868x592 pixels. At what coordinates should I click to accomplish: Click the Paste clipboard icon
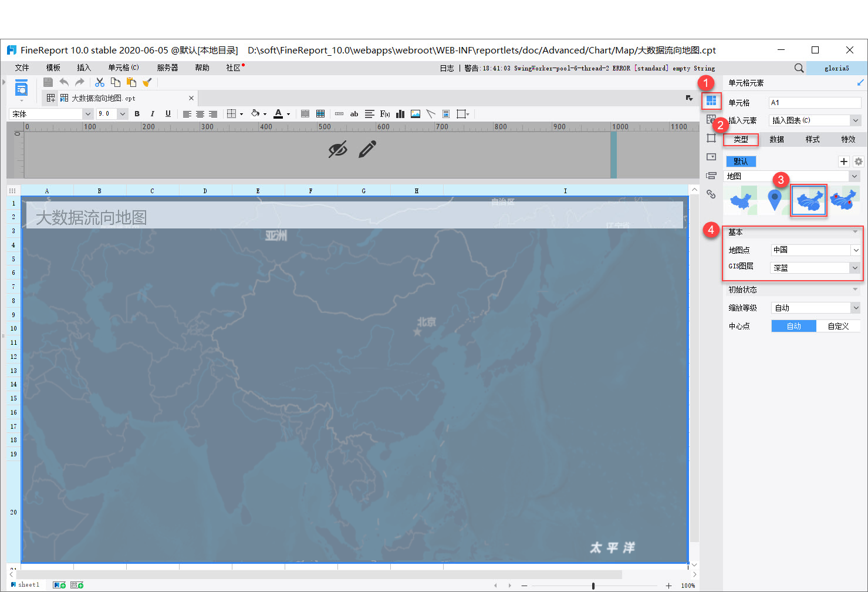tap(131, 82)
